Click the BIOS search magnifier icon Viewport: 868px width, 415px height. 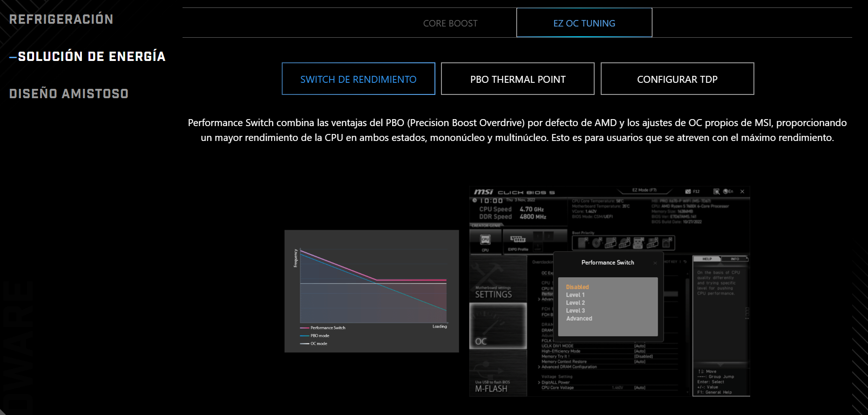(x=716, y=191)
